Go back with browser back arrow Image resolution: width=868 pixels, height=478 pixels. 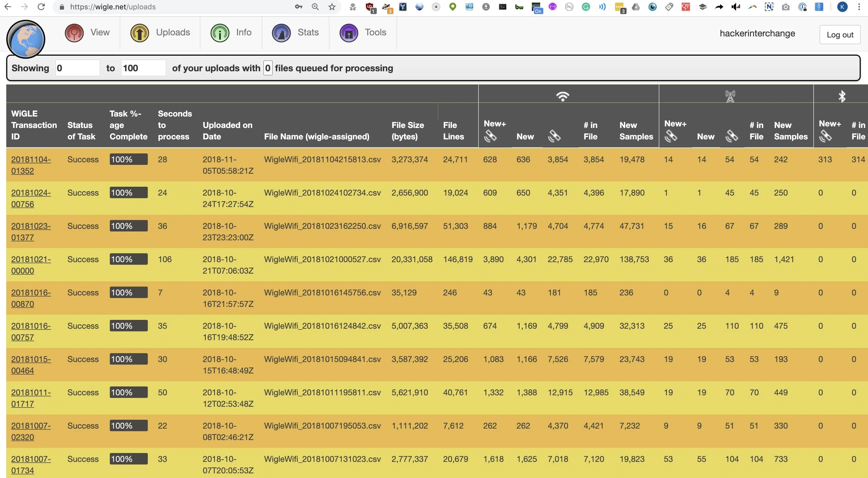click(x=8, y=7)
